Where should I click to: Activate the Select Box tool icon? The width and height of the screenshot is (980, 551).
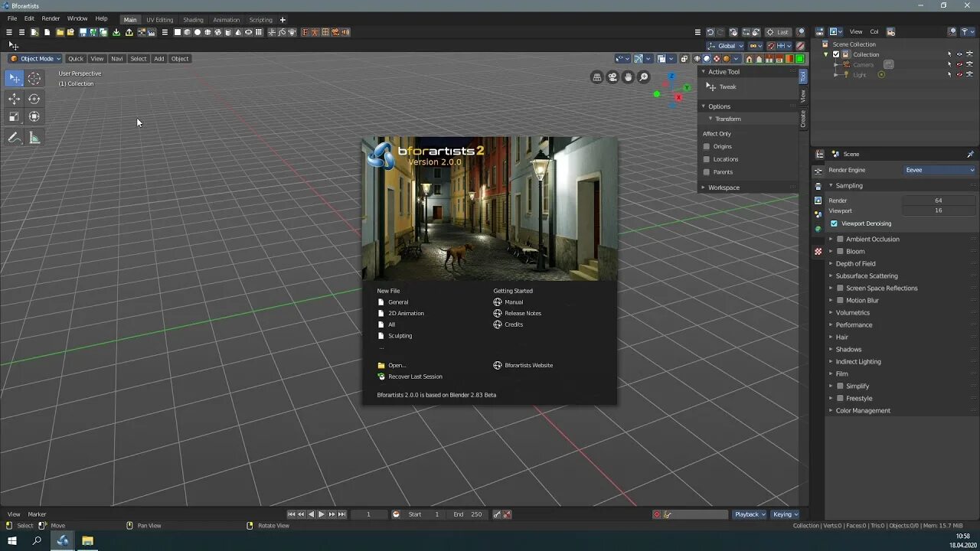tap(15, 78)
